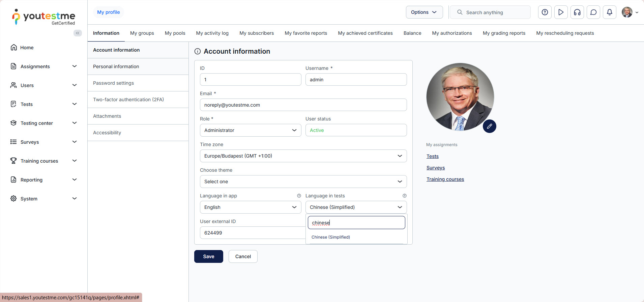Open the Choose theme dropdown
This screenshot has height=302, width=644.
tap(303, 182)
